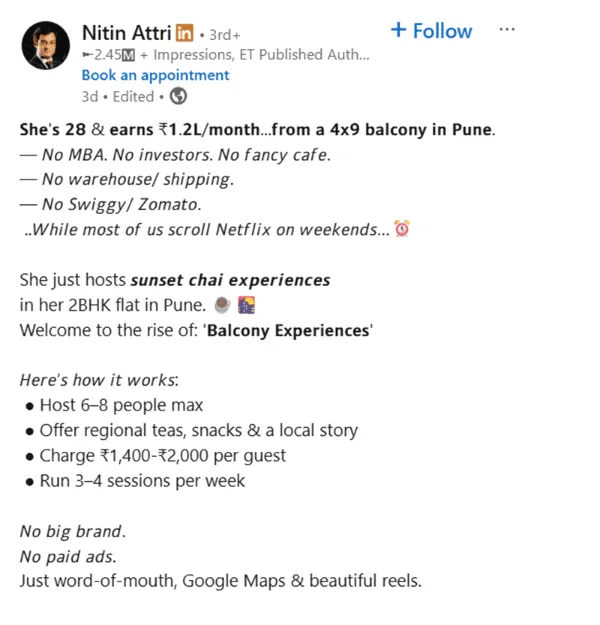The image size is (600, 625).
Task: Click the arrow symbol before 2.45
Action: coord(88,55)
